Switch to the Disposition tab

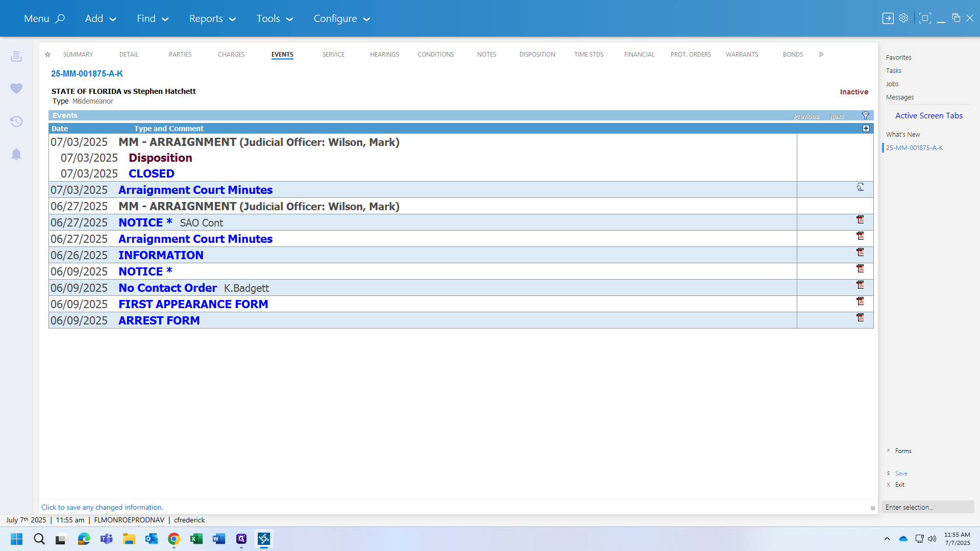click(x=537, y=55)
